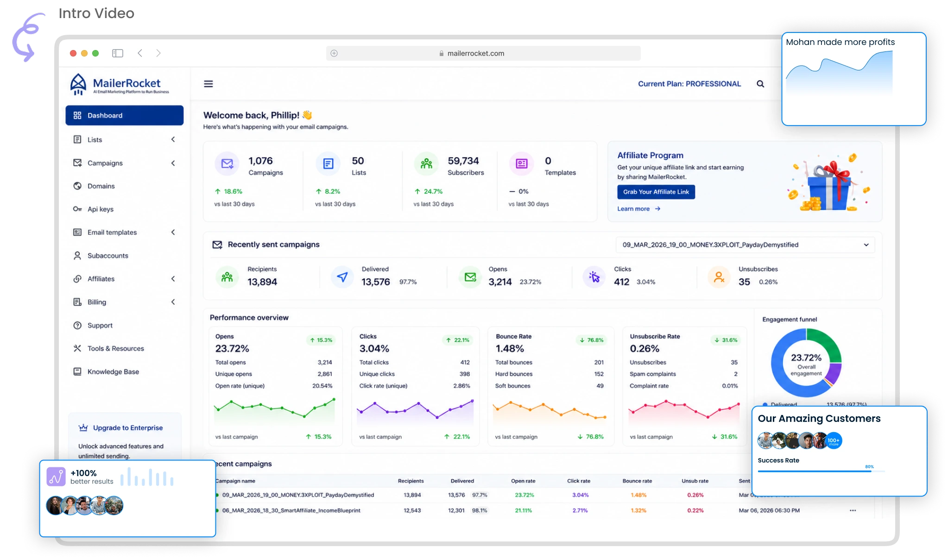948x560 pixels.
Task: Click the Knowledge Base icon in sidebar
Action: (77, 371)
